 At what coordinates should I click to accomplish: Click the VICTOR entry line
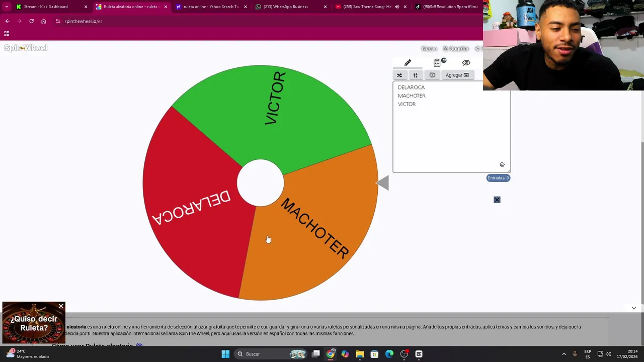[x=407, y=104]
